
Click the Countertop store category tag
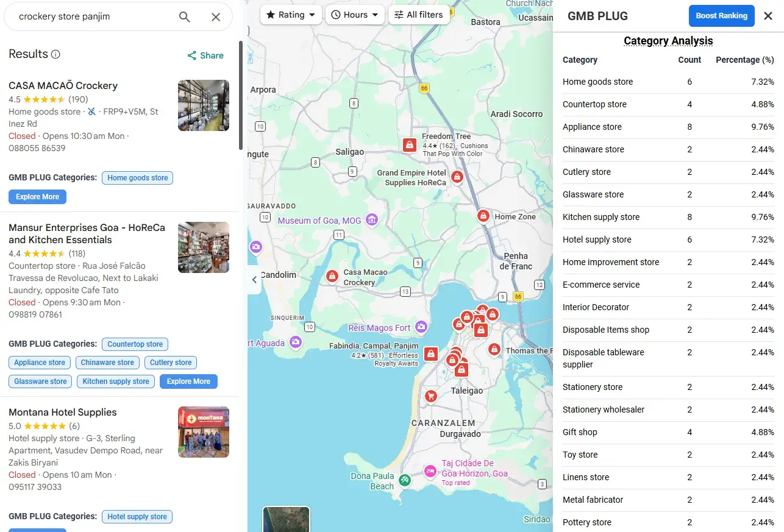(x=135, y=344)
